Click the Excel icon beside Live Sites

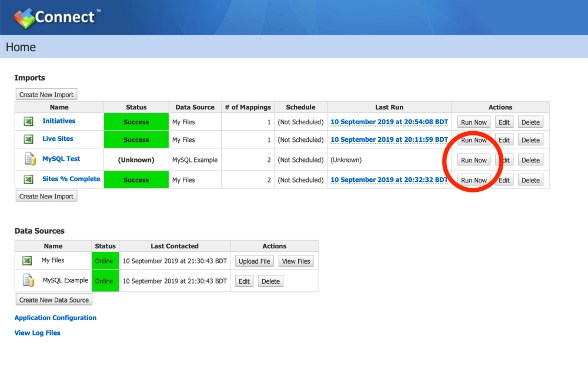pos(28,139)
